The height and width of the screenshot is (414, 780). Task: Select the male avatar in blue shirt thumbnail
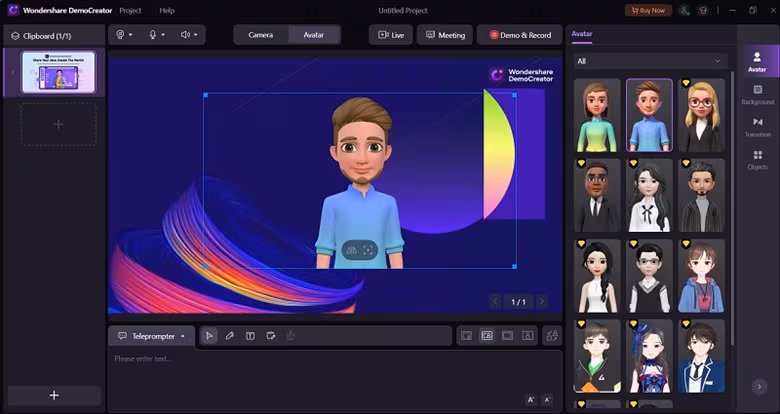tap(649, 115)
